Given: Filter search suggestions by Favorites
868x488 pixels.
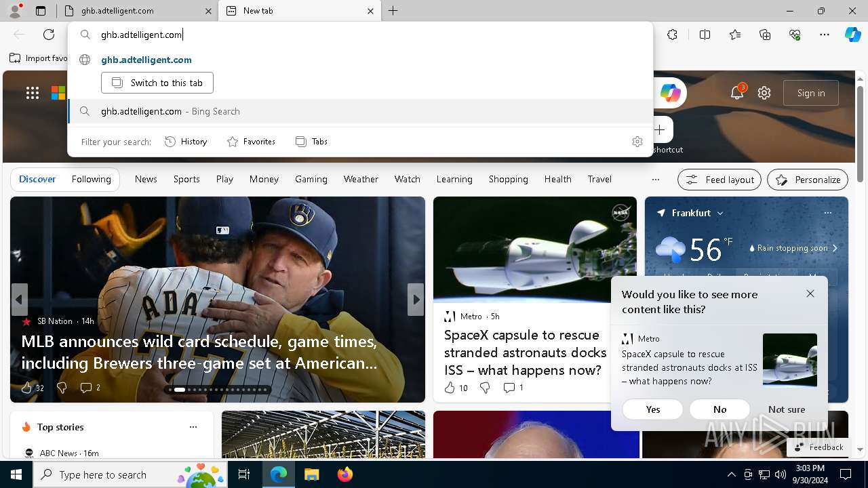Looking at the screenshot, I should coord(251,142).
